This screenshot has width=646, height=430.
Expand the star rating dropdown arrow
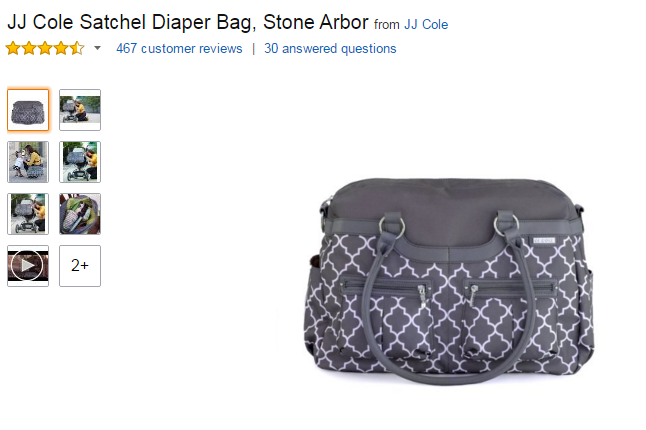[x=97, y=48]
